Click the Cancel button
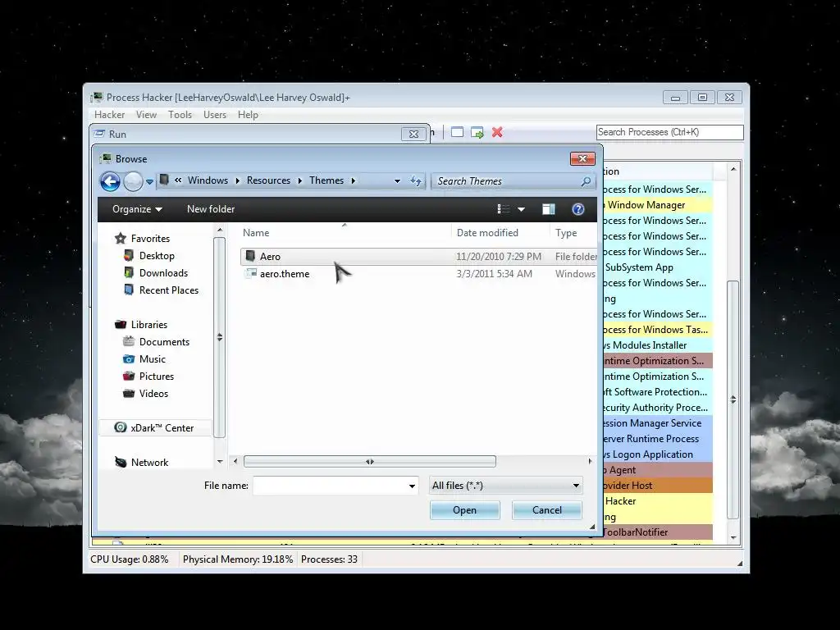Viewport: 840px width, 630px height. [547, 510]
